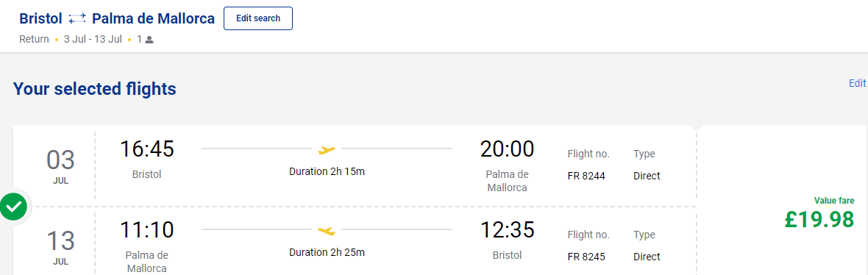Click the return yellow airplane icon
This screenshot has width=868, height=275.
click(x=327, y=230)
